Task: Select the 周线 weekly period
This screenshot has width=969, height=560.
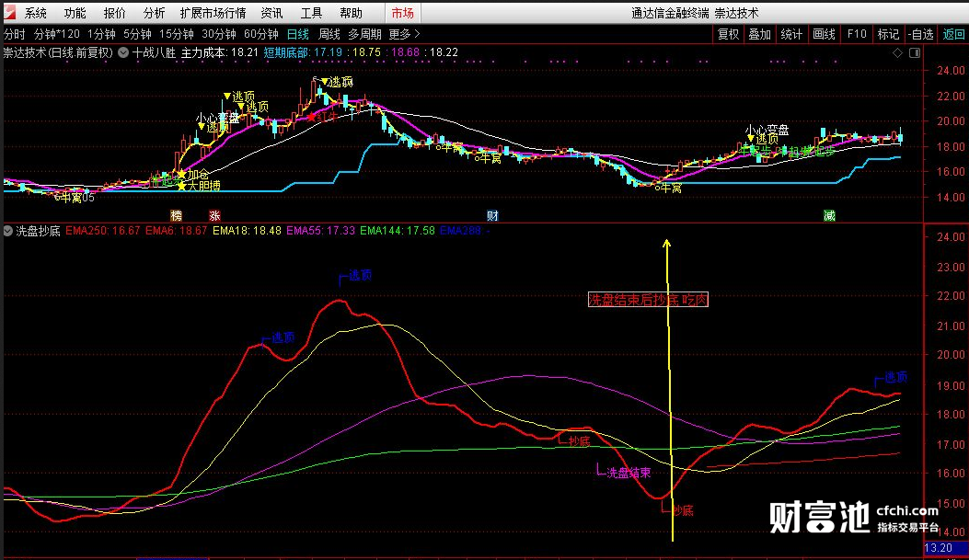Action: (x=329, y=34)
